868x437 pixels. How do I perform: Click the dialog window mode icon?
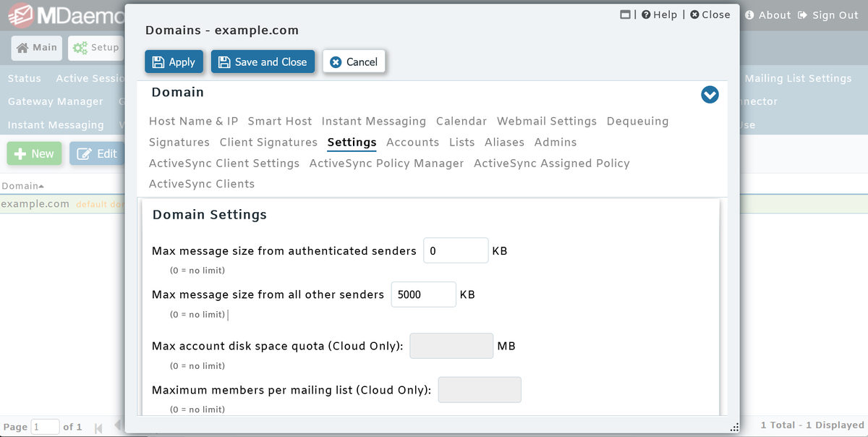point(626,14)
